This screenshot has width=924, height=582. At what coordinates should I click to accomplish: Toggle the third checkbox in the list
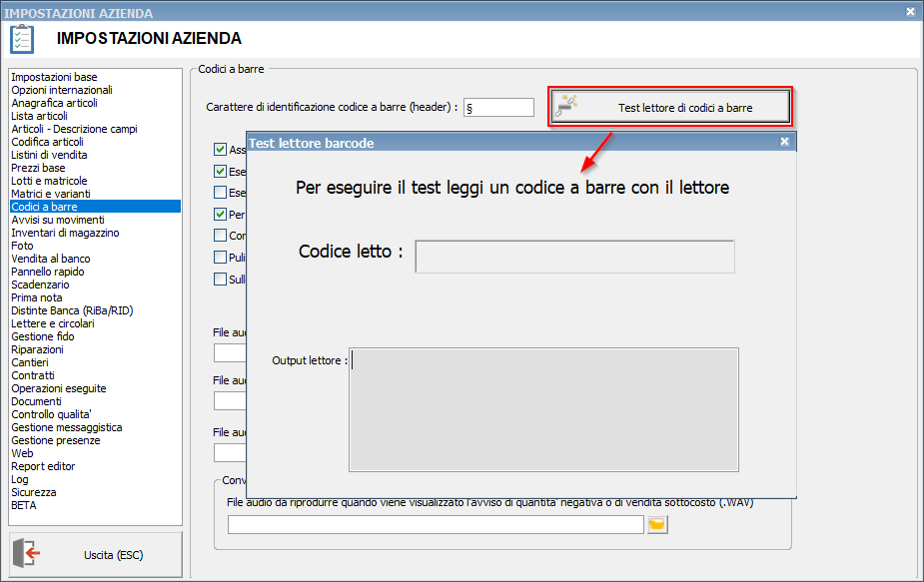(221, 193)
